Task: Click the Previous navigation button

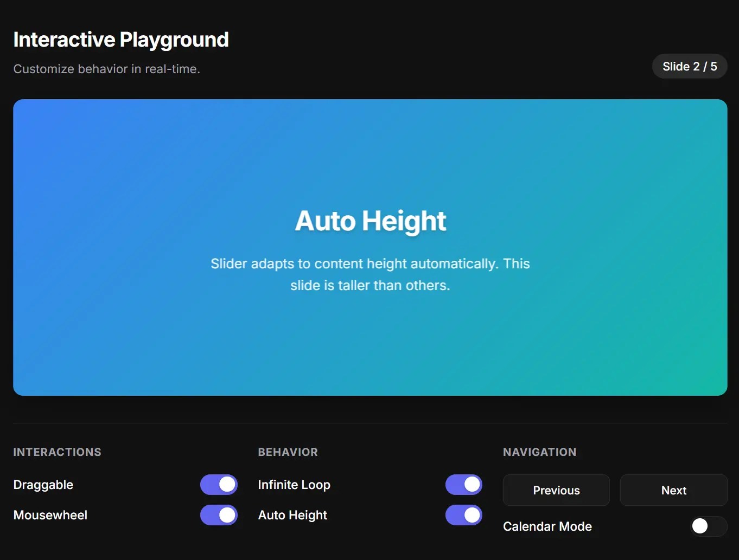Action: [556, 490]
